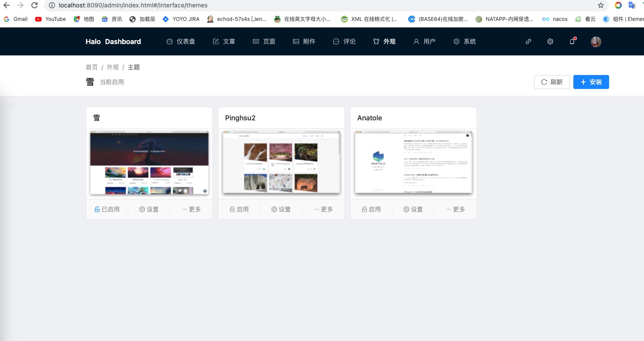Open the YouTube bookmark in bookmarks bar
The height and width of the screenshot is (341, 644).
tap(50, 19)
